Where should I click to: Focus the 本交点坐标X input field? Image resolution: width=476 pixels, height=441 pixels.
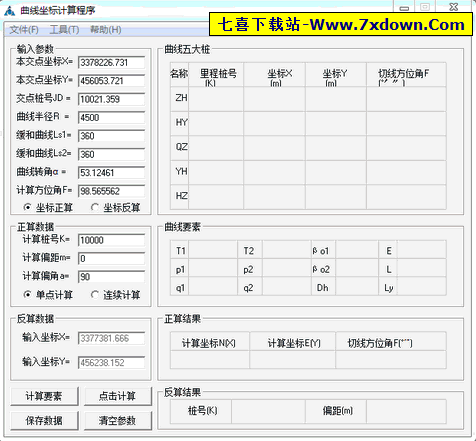coord(111,62)
